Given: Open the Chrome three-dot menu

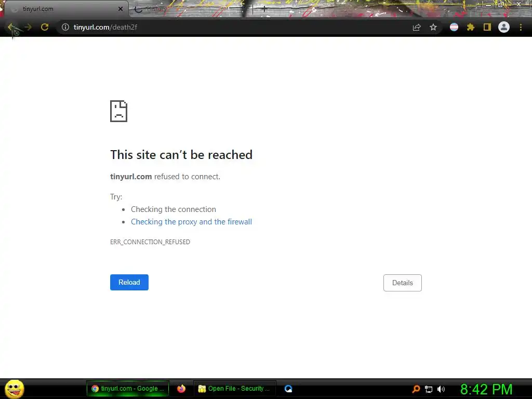Looking at the screenshot, I should tap(521, 27).
